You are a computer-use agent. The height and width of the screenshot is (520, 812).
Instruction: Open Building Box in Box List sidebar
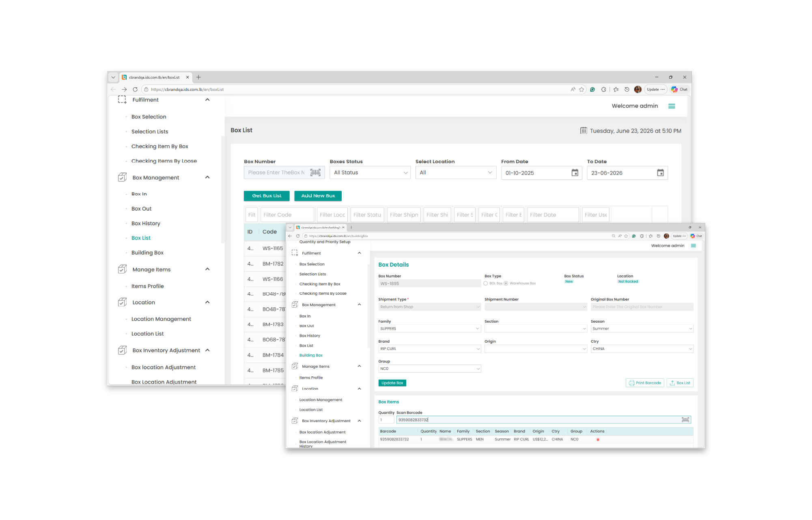pyautogui.click(x=147, y=252)
